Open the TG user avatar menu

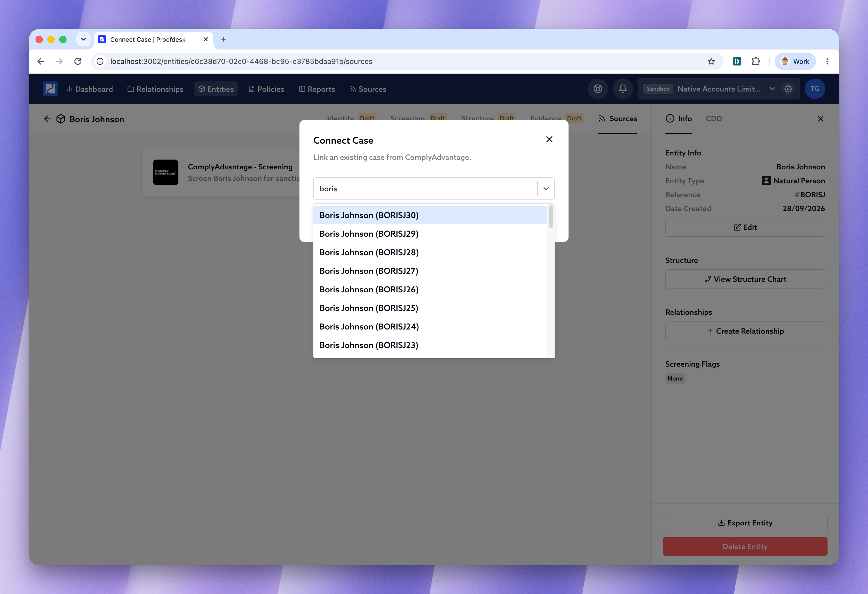pos(815,89)
